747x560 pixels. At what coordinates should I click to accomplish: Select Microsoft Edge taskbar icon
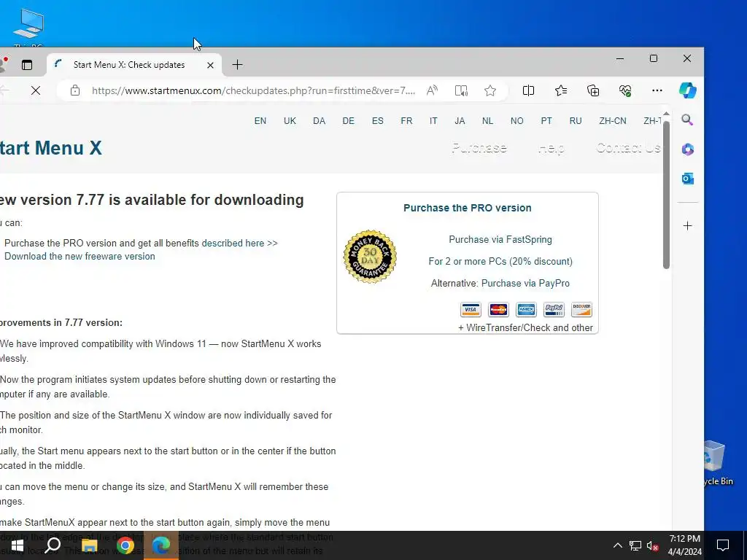[161, 545]
